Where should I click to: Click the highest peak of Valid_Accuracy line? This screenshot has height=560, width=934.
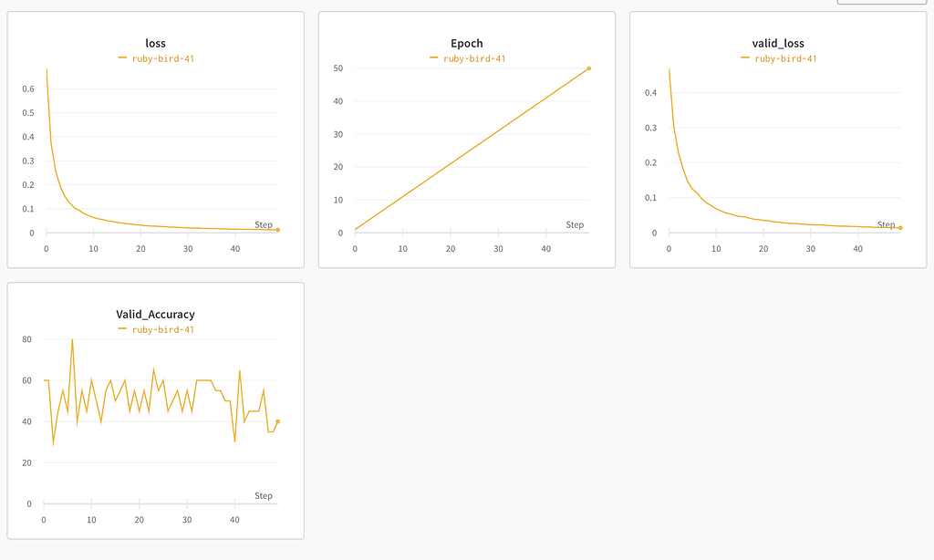point(72,340)
